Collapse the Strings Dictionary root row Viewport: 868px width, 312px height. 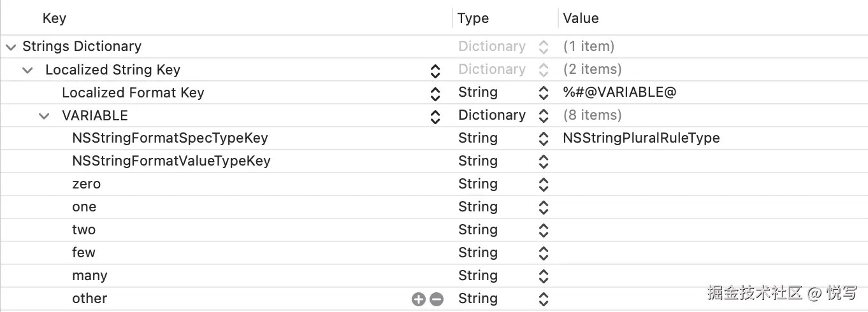pos(10,46)
